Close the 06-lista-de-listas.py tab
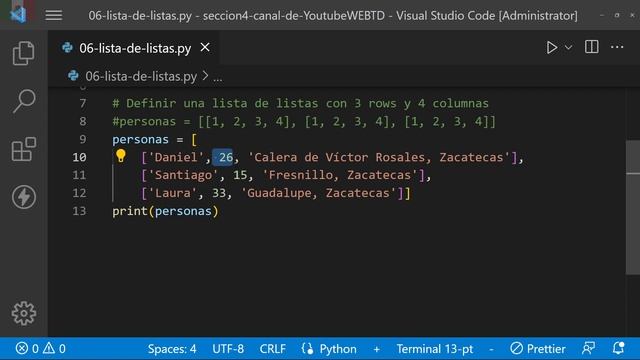Viewport: 640px width, 360px height. point(205,48)
